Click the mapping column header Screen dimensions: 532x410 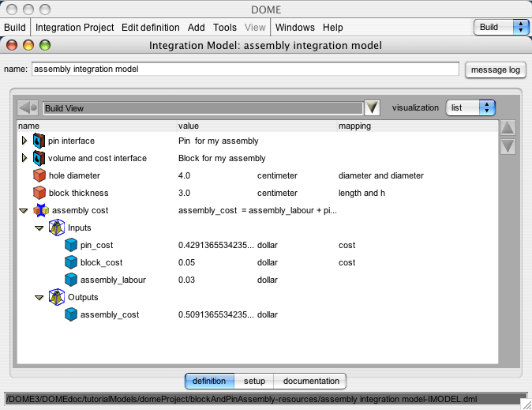click(418, 126)
